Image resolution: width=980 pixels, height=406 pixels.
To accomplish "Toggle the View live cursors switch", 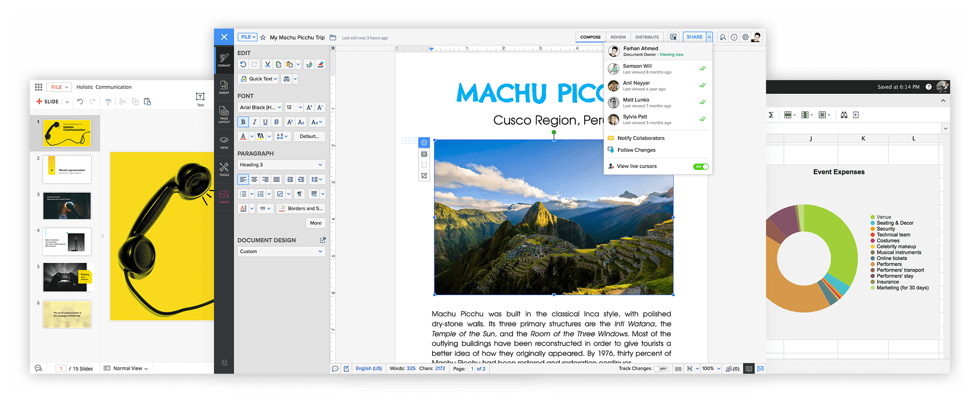I will pyautogui.click(x=701, y=167).
